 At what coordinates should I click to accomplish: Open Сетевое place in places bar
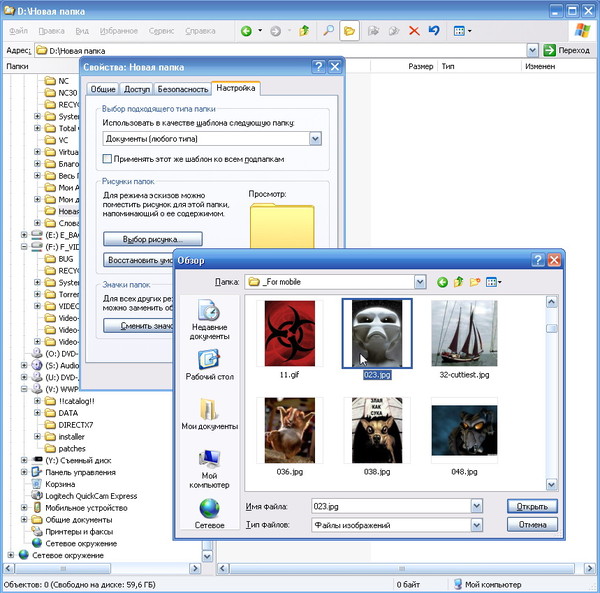pos(209,513)
